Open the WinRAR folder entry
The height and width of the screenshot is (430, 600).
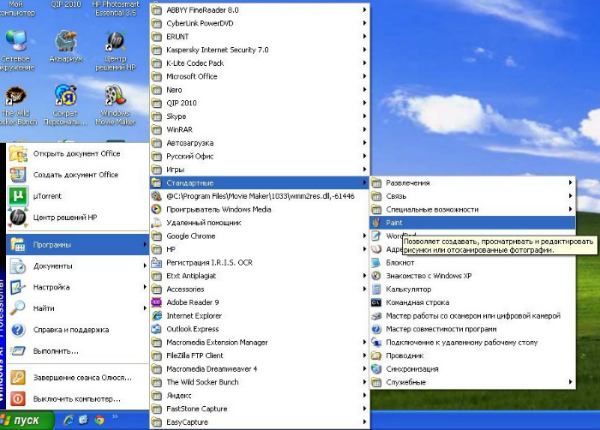259,130
